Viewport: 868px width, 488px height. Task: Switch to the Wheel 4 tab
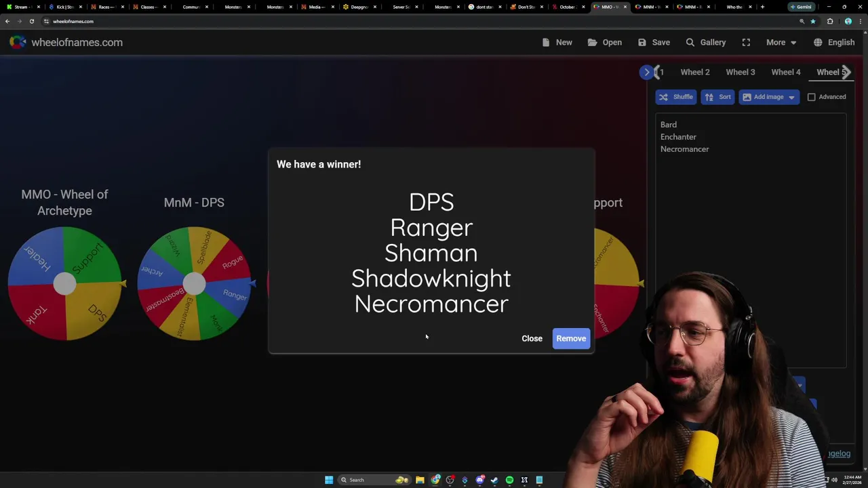[786, 72]
